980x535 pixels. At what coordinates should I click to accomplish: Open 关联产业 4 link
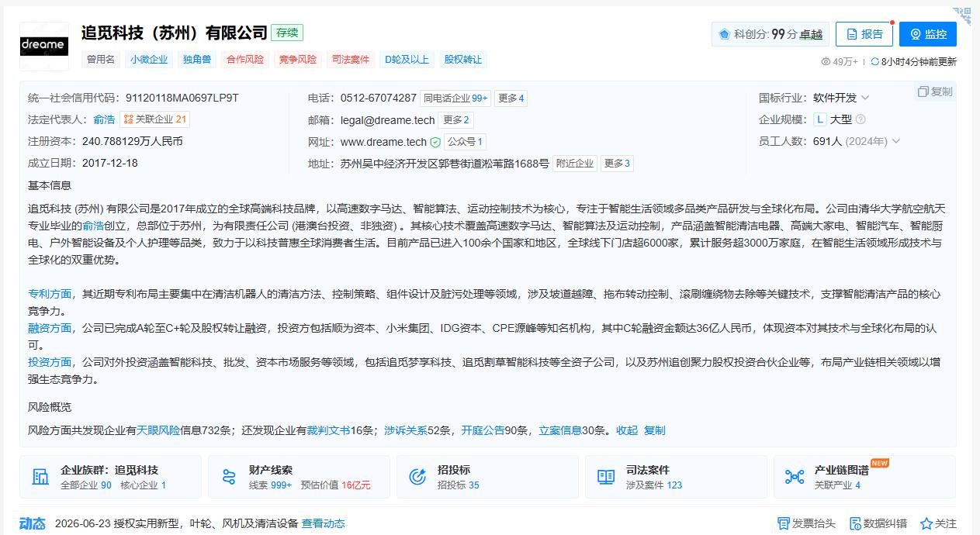[x=837, y=485]
